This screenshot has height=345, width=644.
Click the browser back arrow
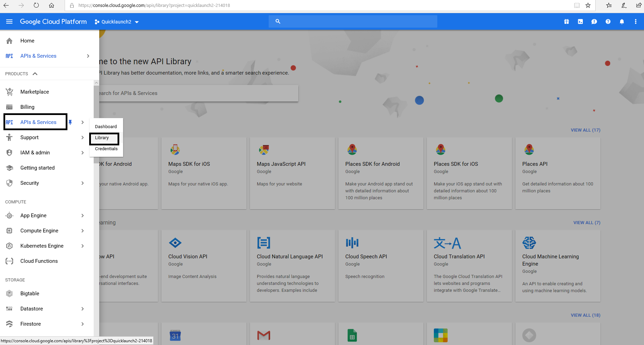pyautogui.click(x=6, y=5)
